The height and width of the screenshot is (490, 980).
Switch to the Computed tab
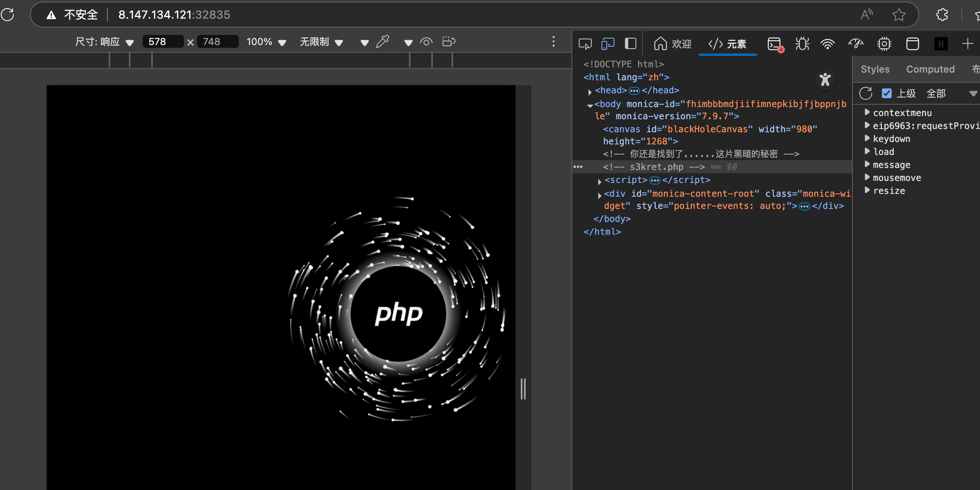click(x=930, y=69)
